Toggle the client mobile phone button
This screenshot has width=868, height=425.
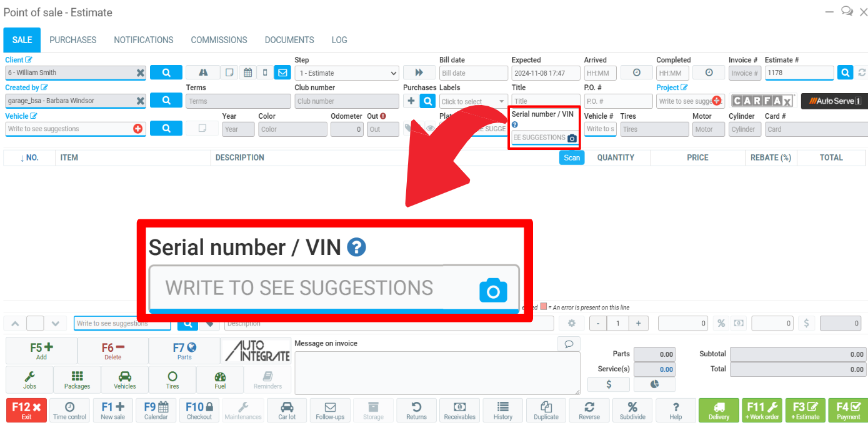click(x=265, y=72)
